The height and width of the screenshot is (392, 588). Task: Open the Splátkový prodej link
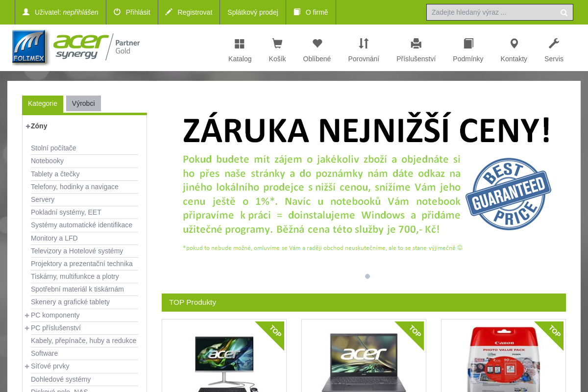[x=252, y=12]
